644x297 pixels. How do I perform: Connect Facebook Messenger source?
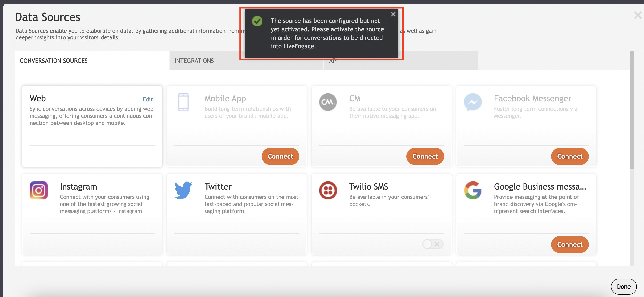tap(570, 156)
